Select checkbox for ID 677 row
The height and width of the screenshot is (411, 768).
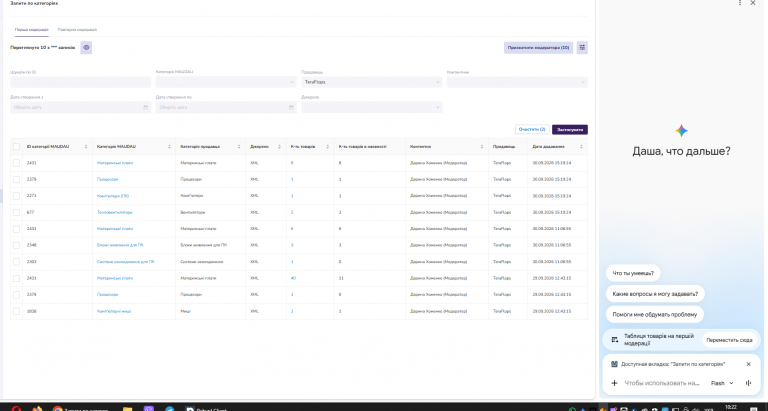[16, 212]
